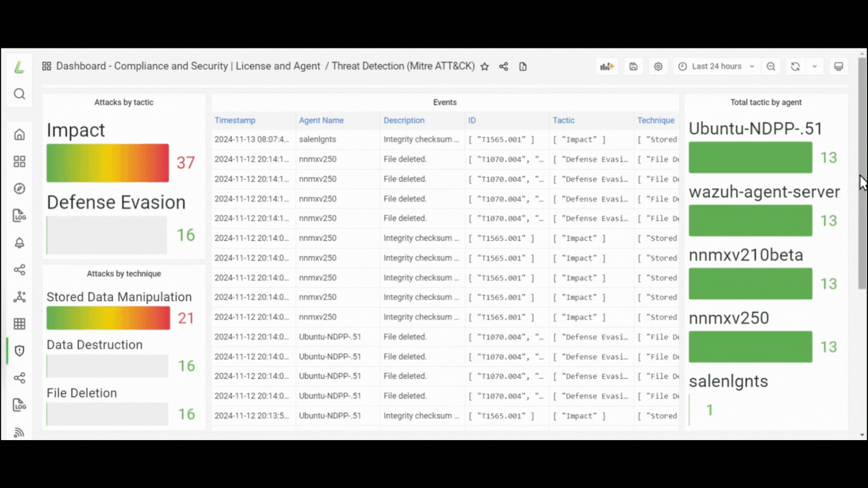This screenshot has width=868, height=488.
Task: Click the Data Destruction grey gauge bar
Action: coord(108,366)
